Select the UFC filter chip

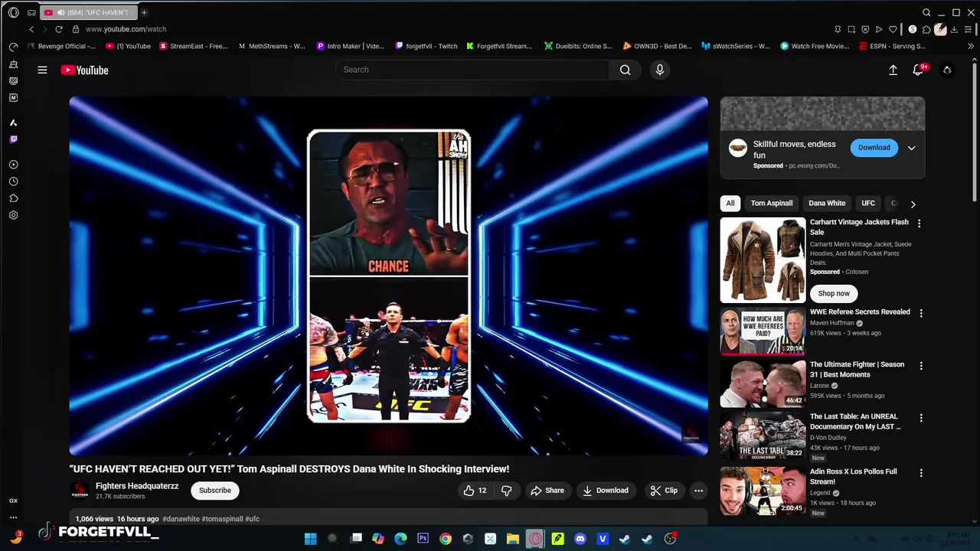coord(868,204)
